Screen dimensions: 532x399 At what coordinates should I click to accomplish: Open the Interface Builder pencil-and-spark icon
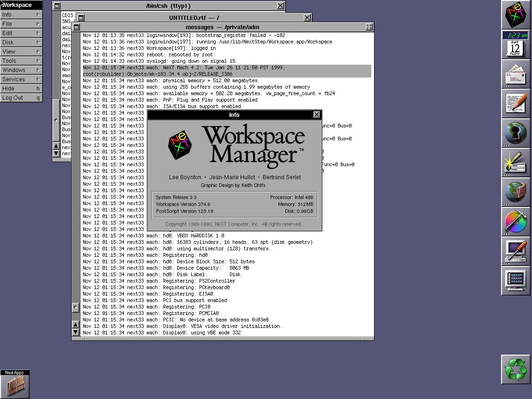click(x=515, y=163)
